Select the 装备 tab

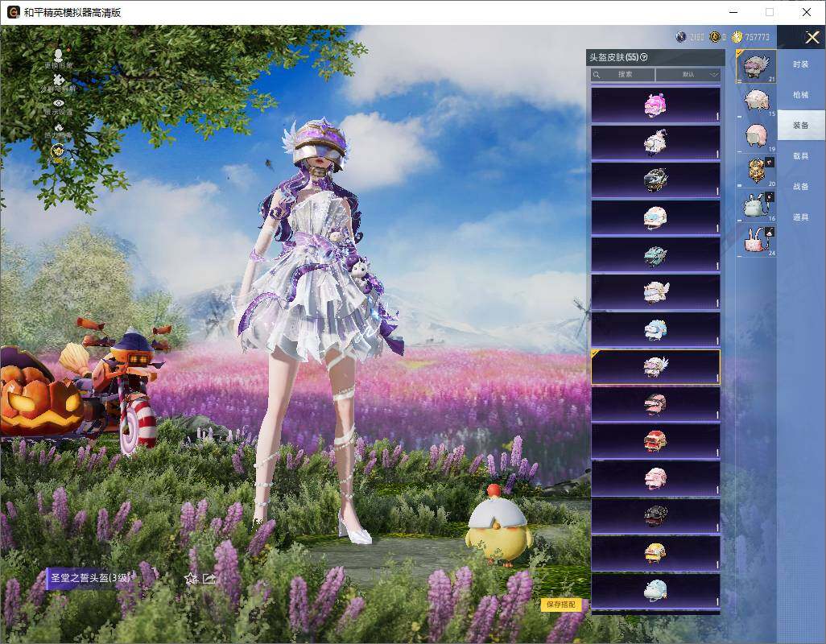[801, 126]
